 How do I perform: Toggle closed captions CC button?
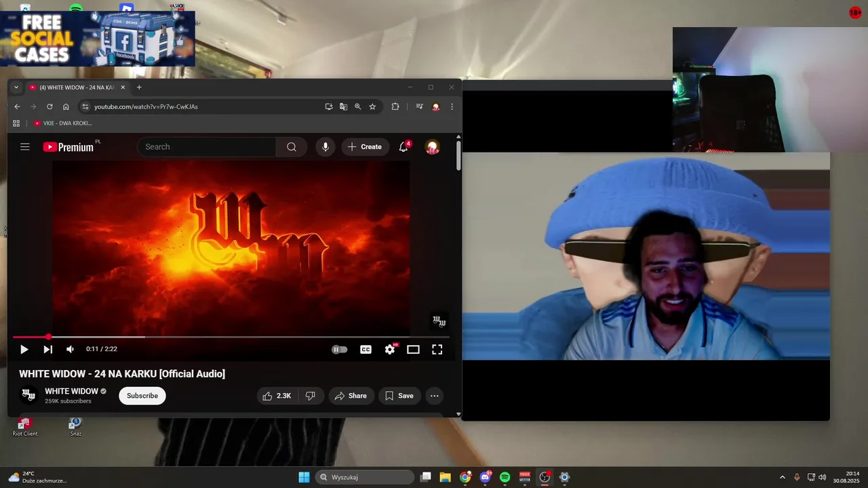coord(366,349)
